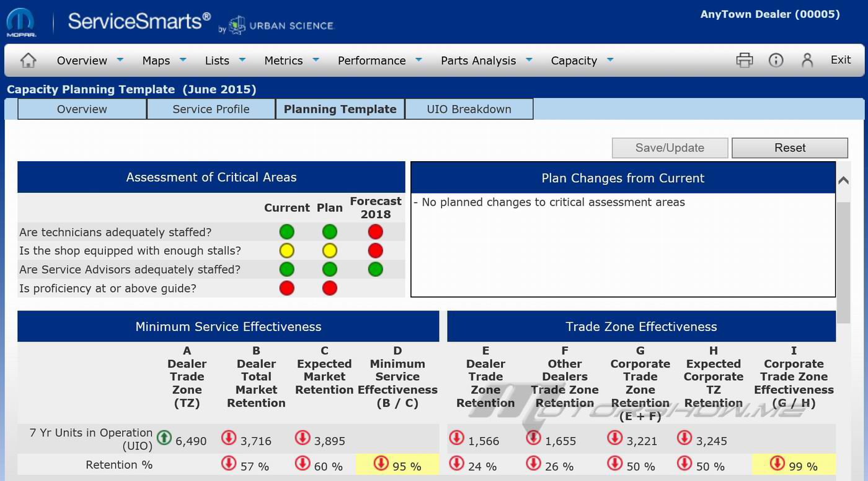The height and width of the screenshot is (481, 868).
Task: Click green up arrow beside 6,490
Action: point(164,438)
